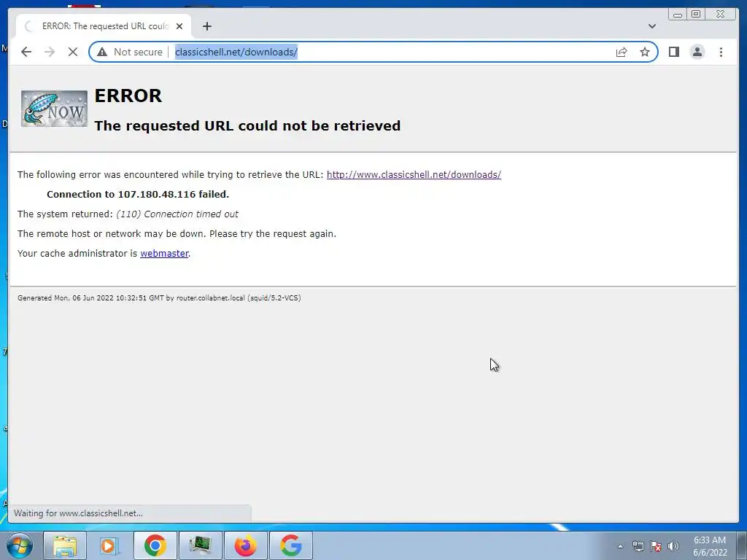Image resolution: width=747 pixels, height=560 pixels.
Task: Minimize the Chrome window
Action: coord(678,15)
